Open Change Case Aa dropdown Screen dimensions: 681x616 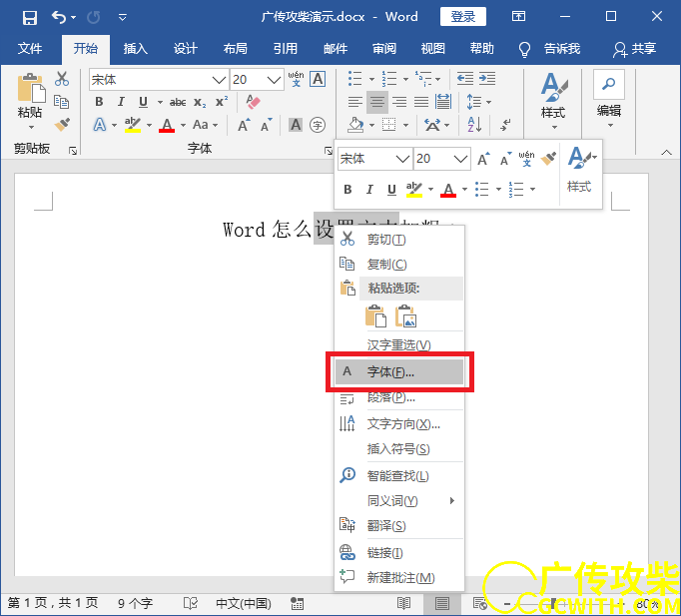click(205, 125)
